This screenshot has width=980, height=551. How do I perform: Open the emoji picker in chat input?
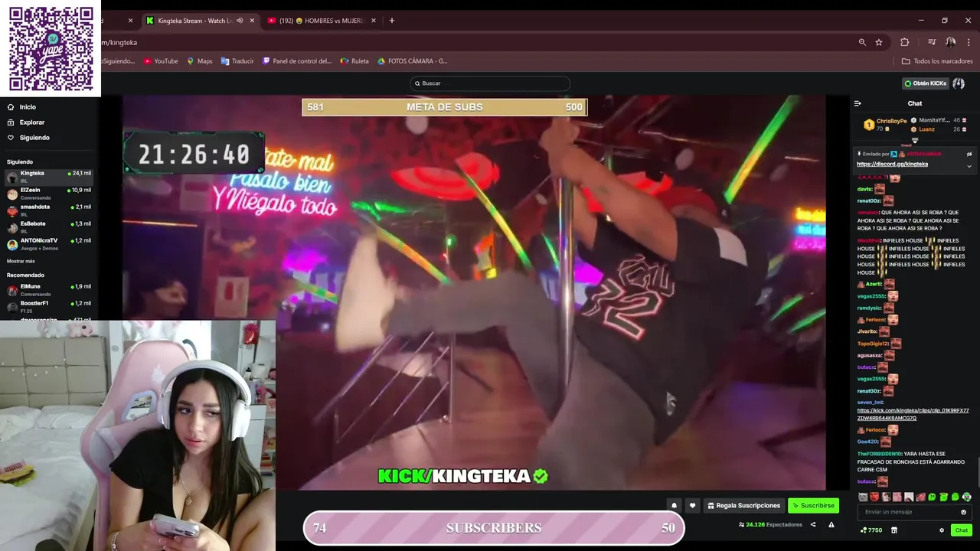963,512
